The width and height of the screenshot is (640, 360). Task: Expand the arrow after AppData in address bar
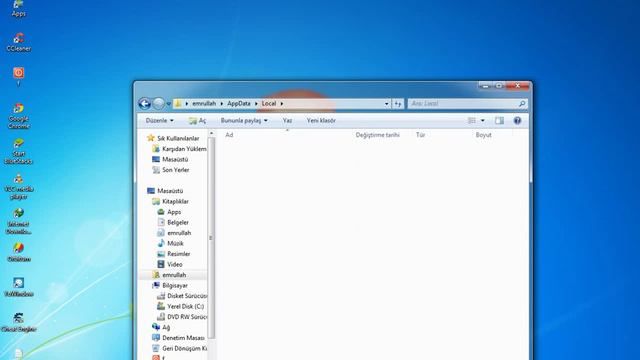(x=256, y=104)
